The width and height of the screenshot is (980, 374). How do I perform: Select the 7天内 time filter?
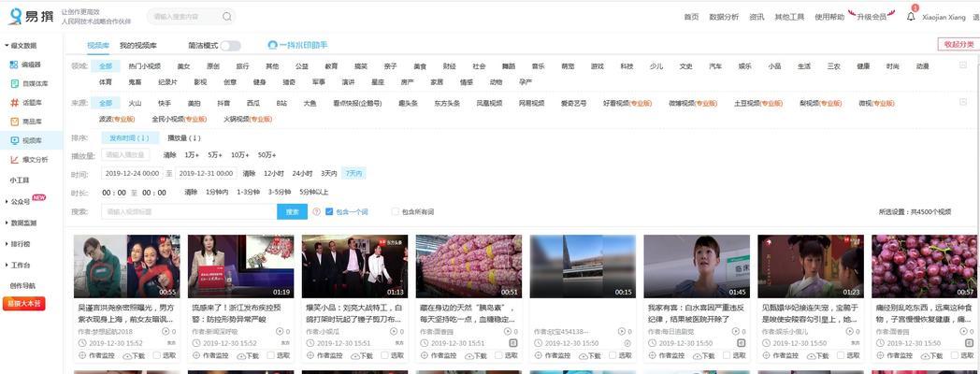point(354,173)
